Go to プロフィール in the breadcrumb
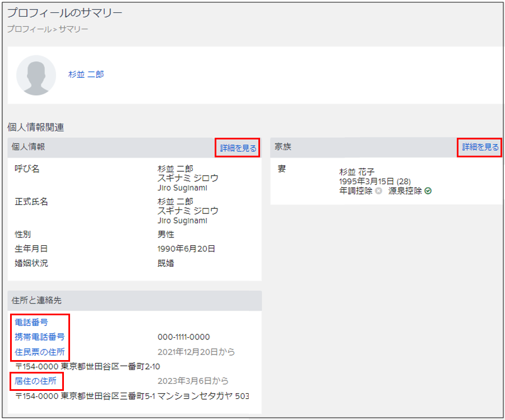Screen dimensions: 505x420 [29, 29]
